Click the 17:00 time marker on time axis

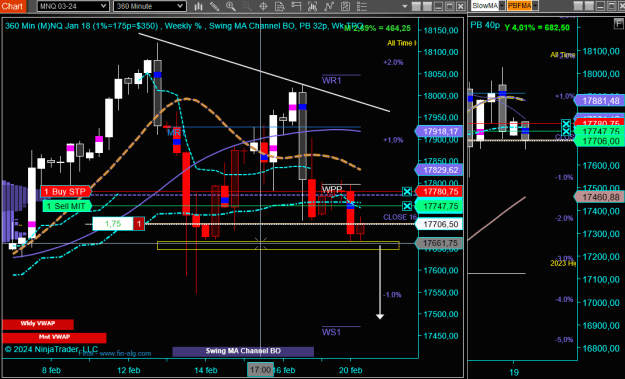(260, 370)
